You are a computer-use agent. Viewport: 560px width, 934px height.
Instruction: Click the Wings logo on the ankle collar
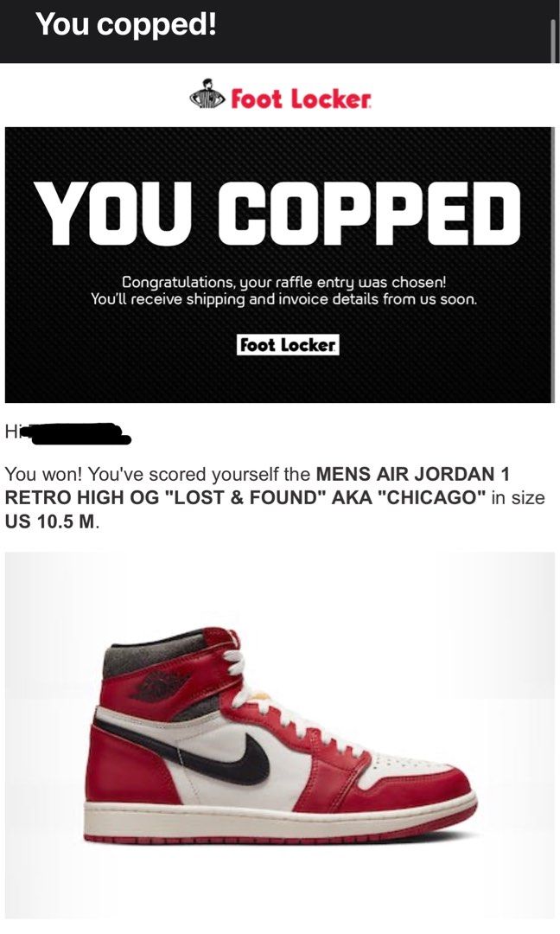tap(160, 685)
